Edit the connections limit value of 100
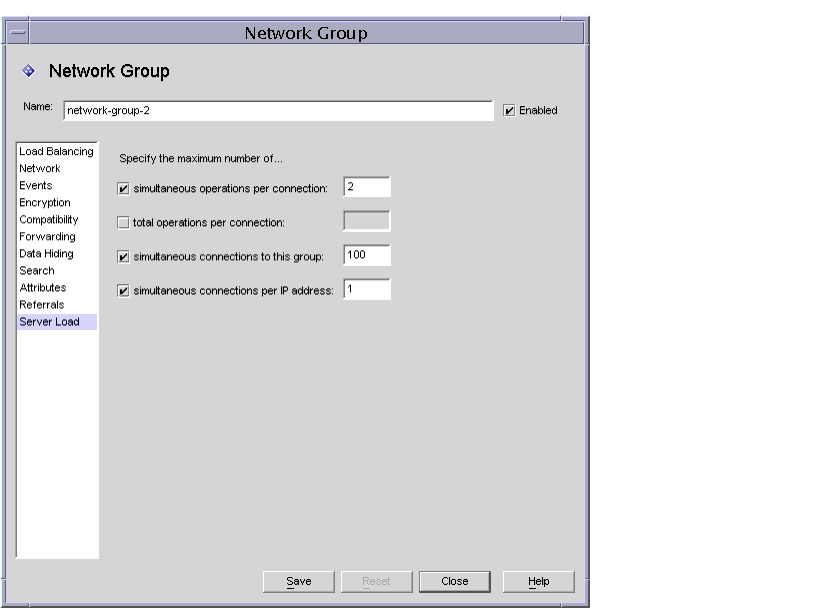This screenshot has width=822, height=616. 365,253
